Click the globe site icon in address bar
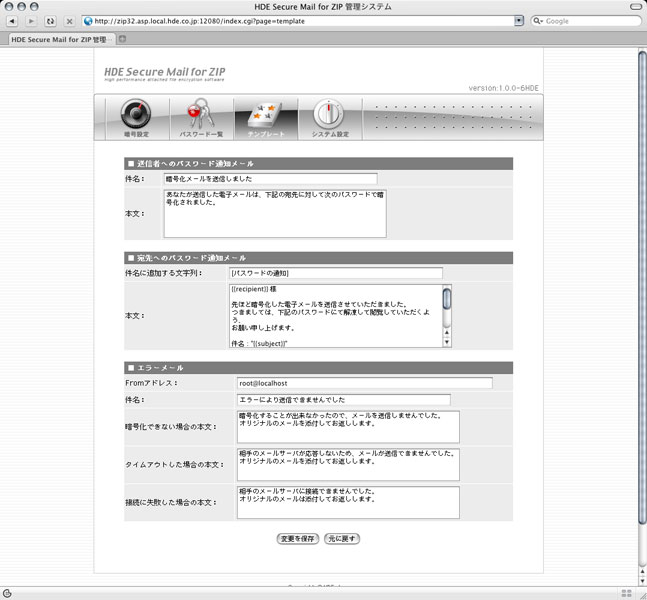The width and height of the screenshot is (647, 600). click(88, 21)
